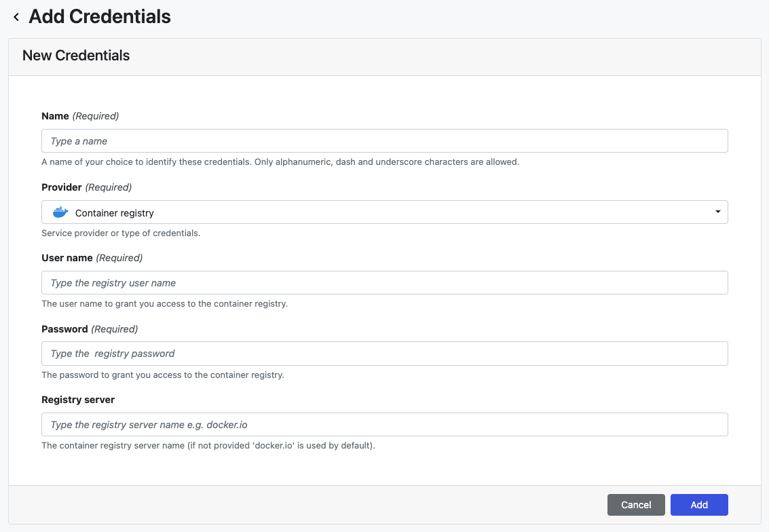Focus the 'Type a name' input field
This screenshot has width=769, height=532.
click(384, 141)
